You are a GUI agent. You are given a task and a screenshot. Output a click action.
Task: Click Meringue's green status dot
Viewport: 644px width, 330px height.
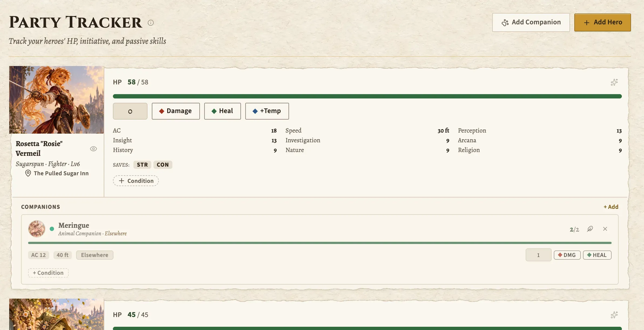(x=52, y=229)
